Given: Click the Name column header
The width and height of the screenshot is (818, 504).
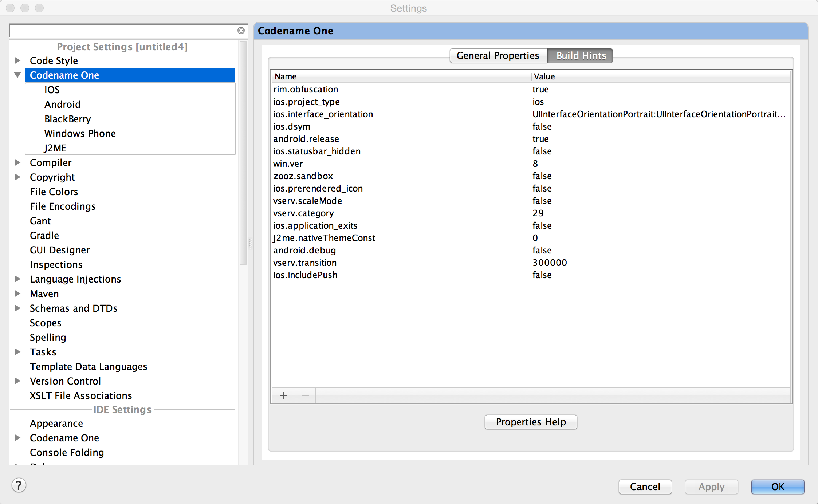Looking at the screenshot, I should point(401,76).
